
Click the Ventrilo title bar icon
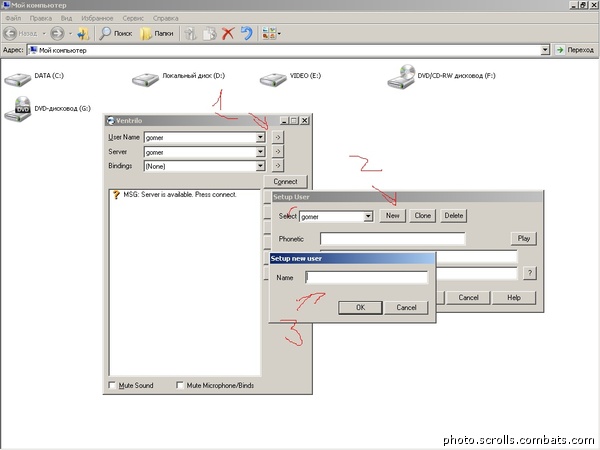click(111, 121)
